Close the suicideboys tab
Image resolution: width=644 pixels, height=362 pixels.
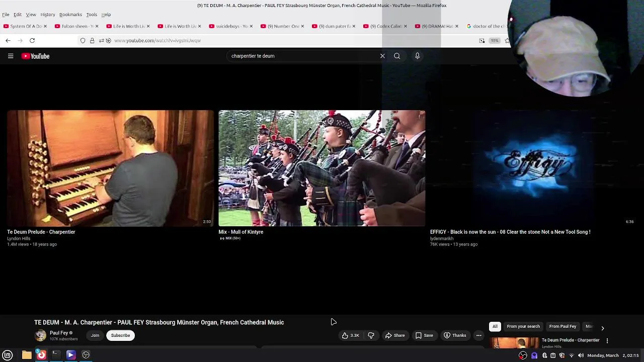(251, 26)
